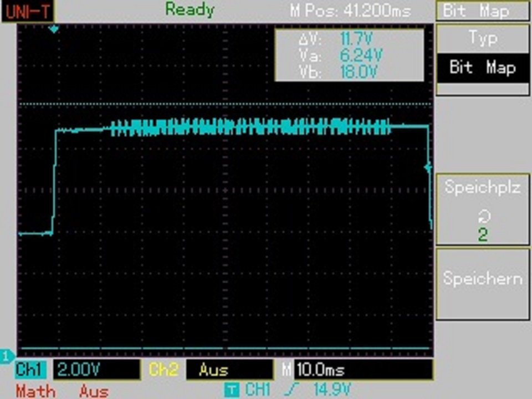Click the rising edge trigger slope symbol
532x399 pixels.
coord(290,390)
